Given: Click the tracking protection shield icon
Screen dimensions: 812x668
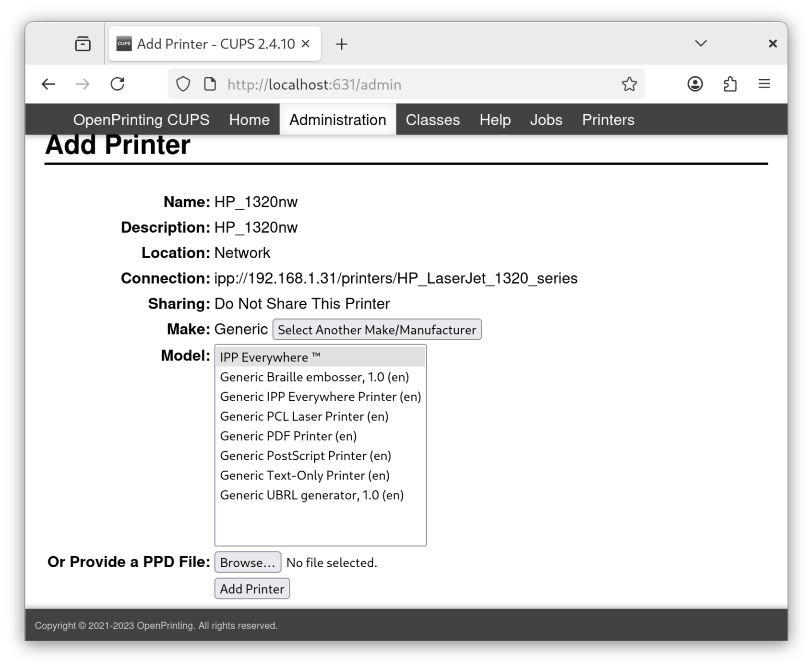Looking at the screenshot, I should coord(183,84).
